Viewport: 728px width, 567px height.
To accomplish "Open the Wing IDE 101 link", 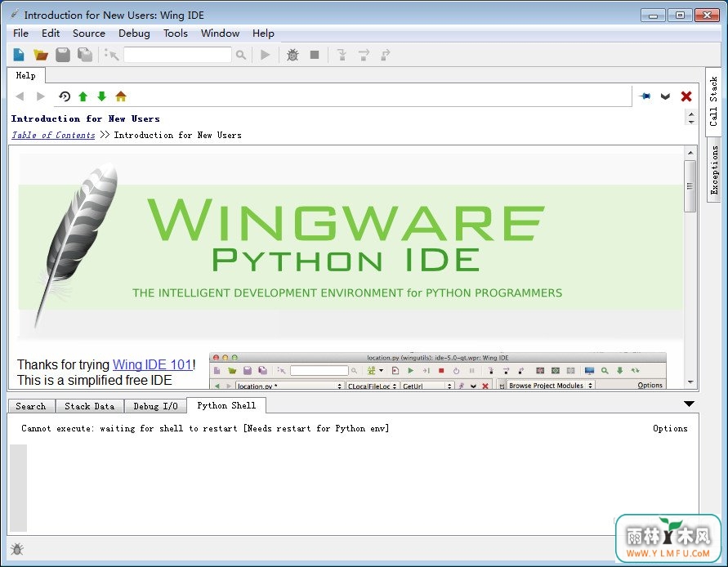I will [x=152, y=364].
